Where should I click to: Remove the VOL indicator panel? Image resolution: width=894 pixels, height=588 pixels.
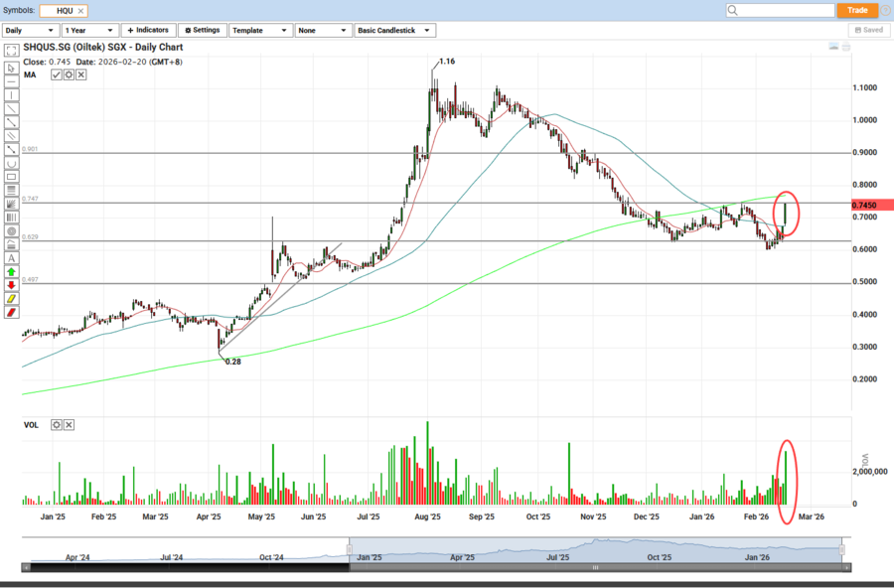(x=69, y=424)
